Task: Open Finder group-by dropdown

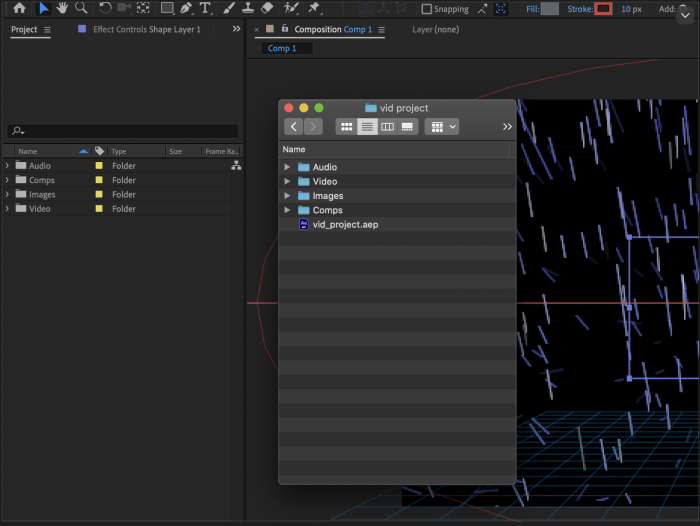Action: click(x=442, y=127)
